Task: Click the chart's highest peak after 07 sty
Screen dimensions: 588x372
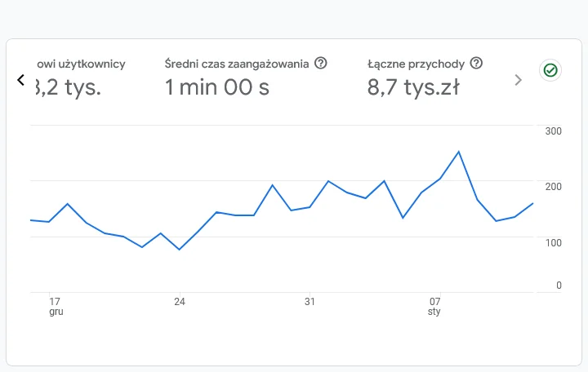Action: tap(459, 152)
